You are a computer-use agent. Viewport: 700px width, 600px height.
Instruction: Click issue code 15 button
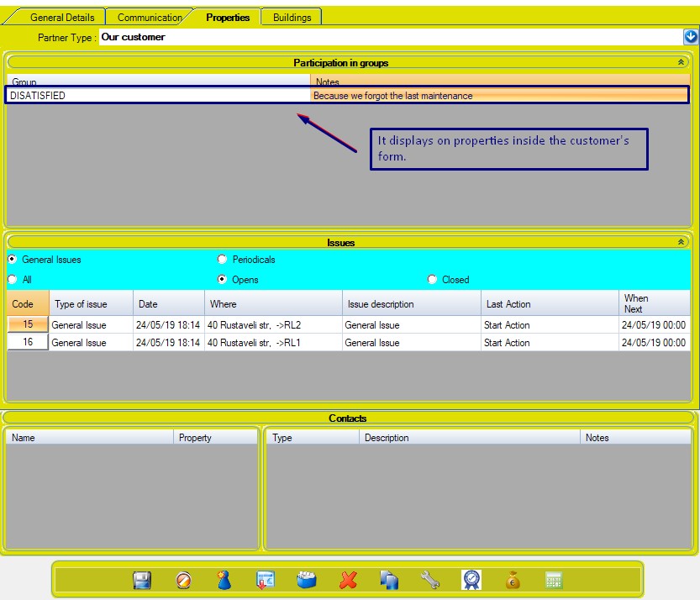click(x=28, y=324)
